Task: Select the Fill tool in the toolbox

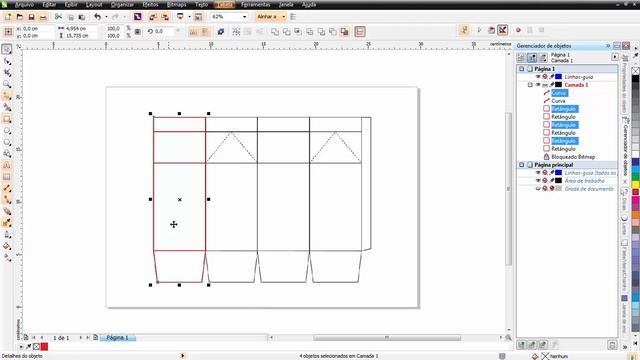Action: coord(7,246)
